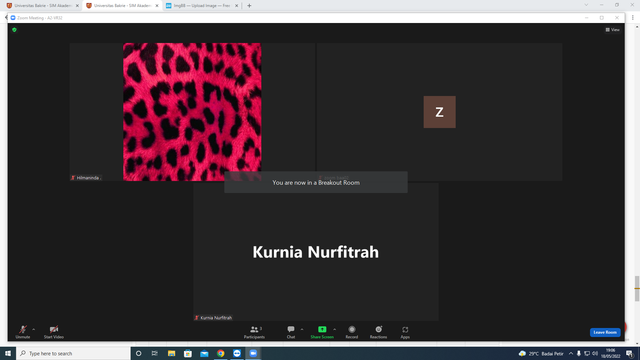Close the ImgBB browser tab
640x360 pixels.
click(236, 6)
